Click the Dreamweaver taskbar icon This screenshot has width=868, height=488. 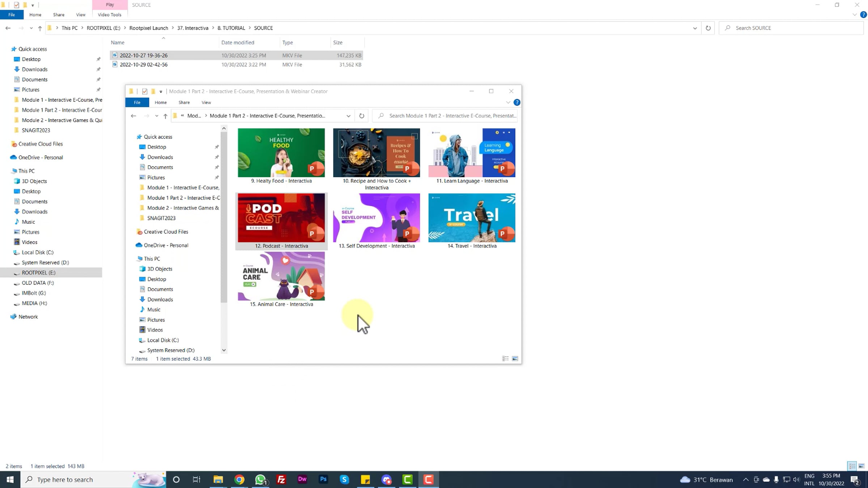302,479
